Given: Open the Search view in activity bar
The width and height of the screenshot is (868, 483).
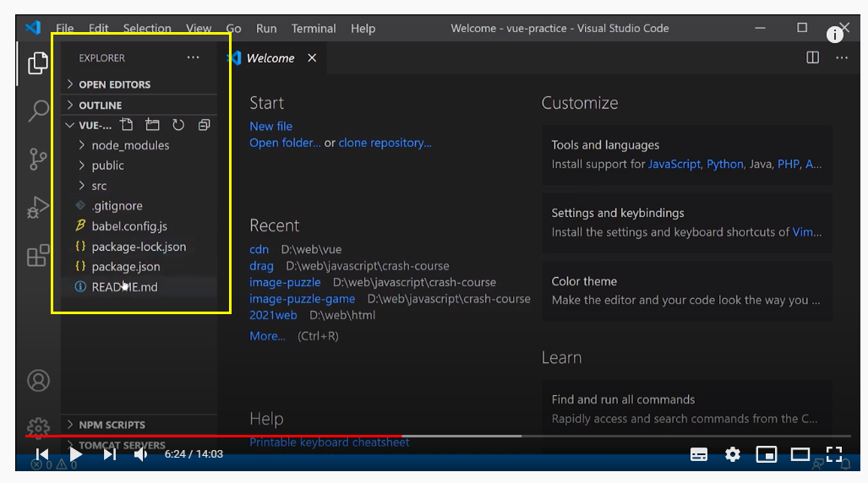Looking at the screenshot, I should 38,111.
